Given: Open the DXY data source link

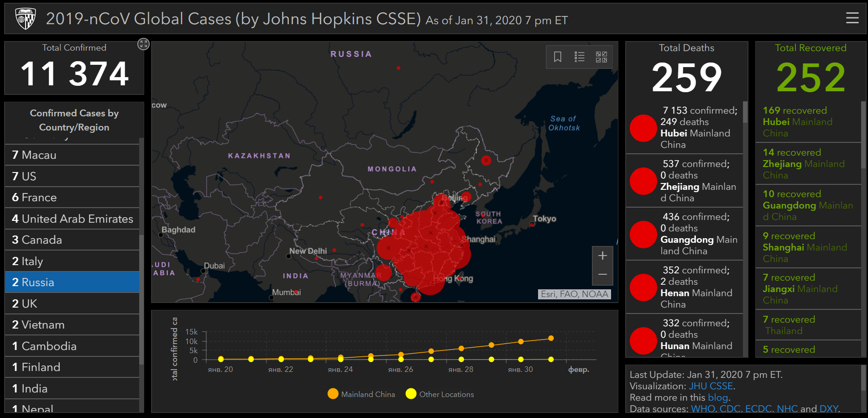Looking at the screenshot, I should 829,409.
